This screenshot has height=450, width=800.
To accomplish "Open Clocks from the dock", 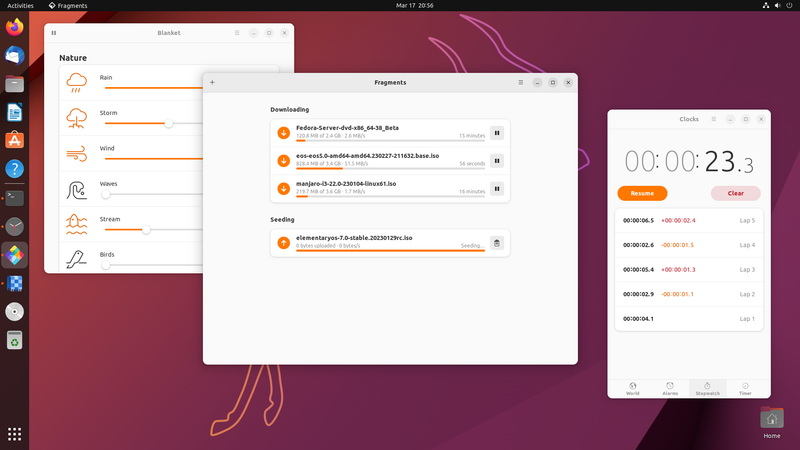I will point(14,227).
